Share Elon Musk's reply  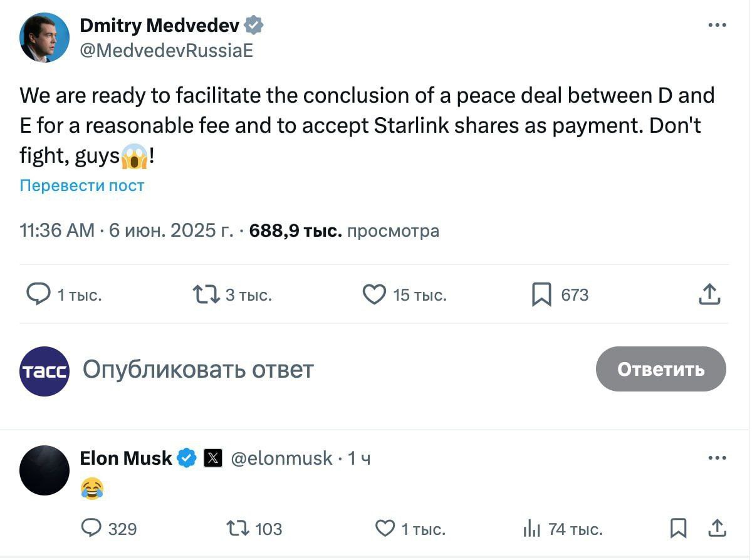pos(717,529)
